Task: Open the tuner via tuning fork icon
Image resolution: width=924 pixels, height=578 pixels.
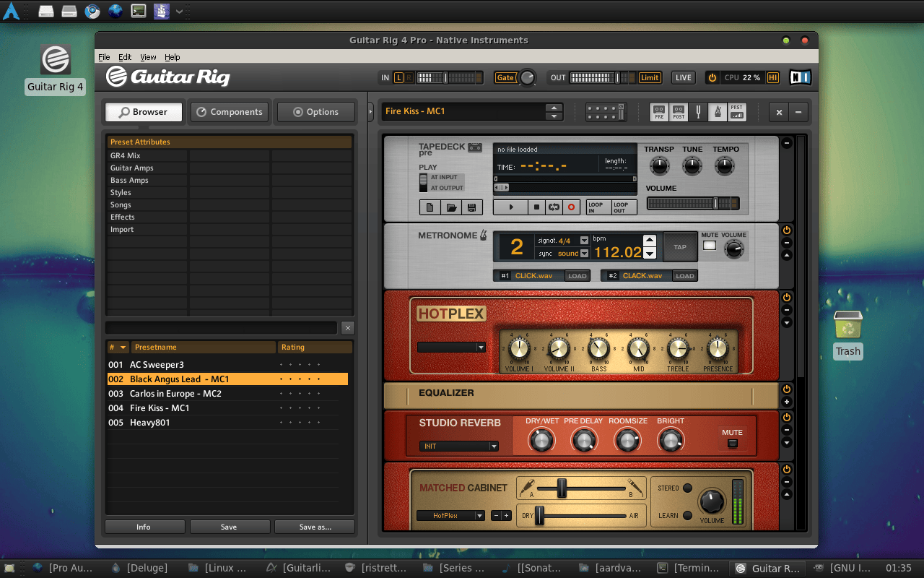Action: [698, 112]
